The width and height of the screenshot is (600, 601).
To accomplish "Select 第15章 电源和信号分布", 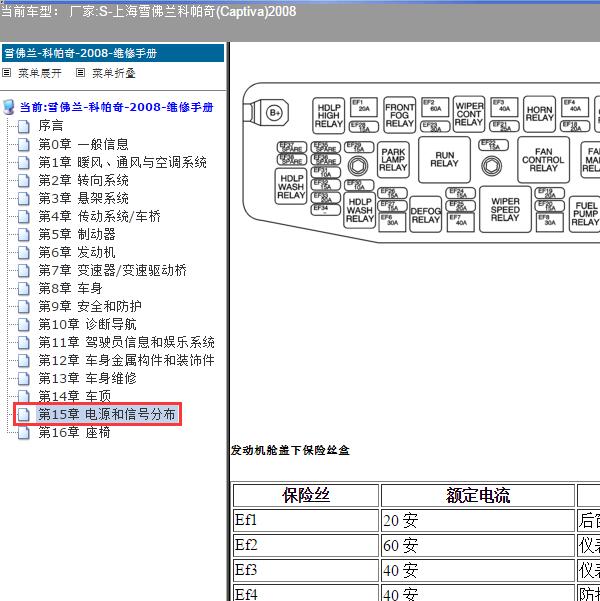I will pos(107,414).
